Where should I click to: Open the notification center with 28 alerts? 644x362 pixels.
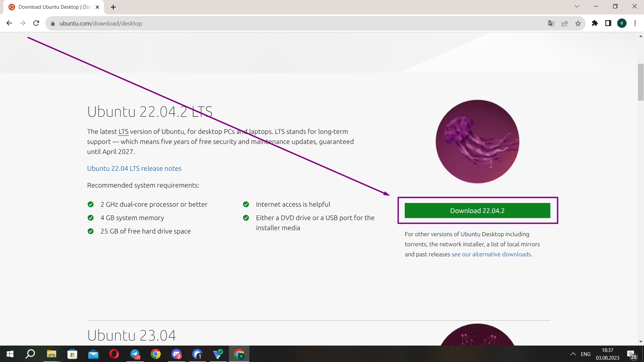click(x=632, y=354)
